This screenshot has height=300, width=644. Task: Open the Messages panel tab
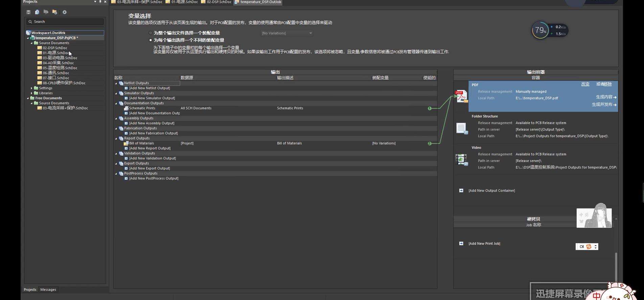coord(48,290)
